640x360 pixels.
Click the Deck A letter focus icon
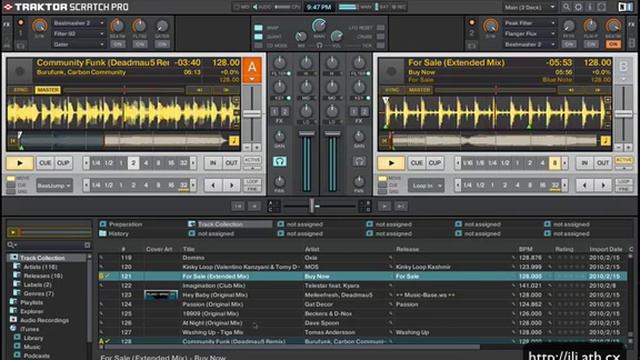(x=252, y=70)
